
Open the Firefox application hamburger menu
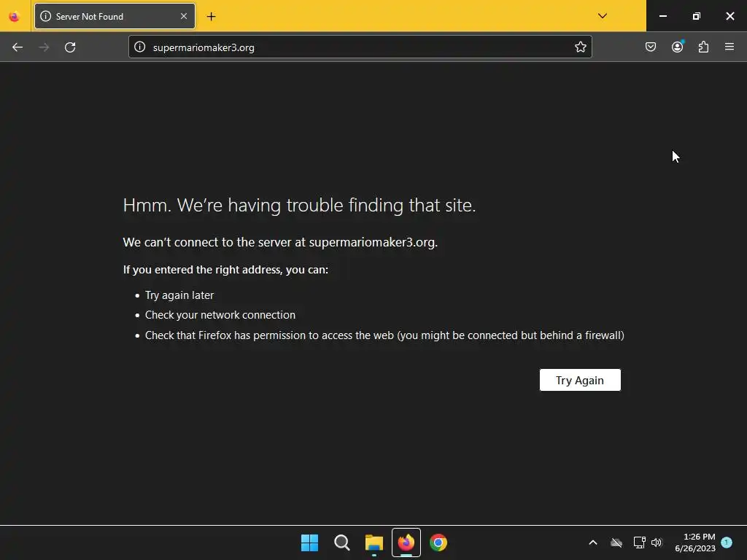click(729, 47)
